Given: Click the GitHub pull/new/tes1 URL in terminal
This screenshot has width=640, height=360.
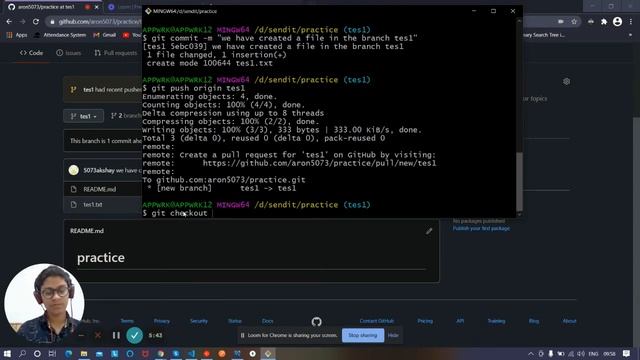Looking at the screenshot, I should coord(319,163).
